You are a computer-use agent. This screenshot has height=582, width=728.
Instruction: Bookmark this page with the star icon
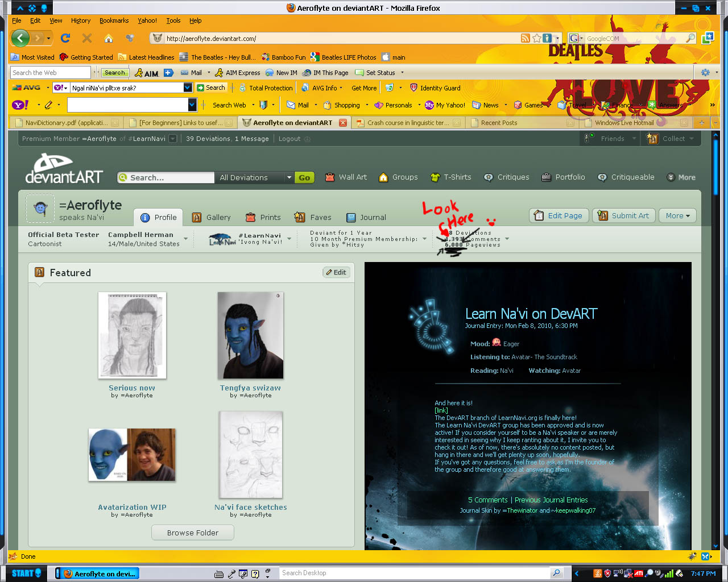click(536, 38)
